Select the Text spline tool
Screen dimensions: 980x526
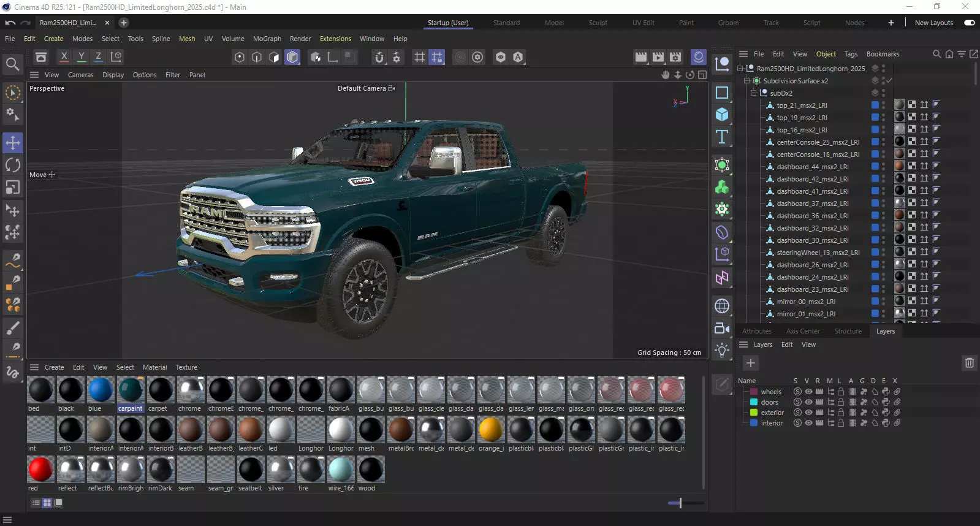pyautogui.click(x=722, y=137)
